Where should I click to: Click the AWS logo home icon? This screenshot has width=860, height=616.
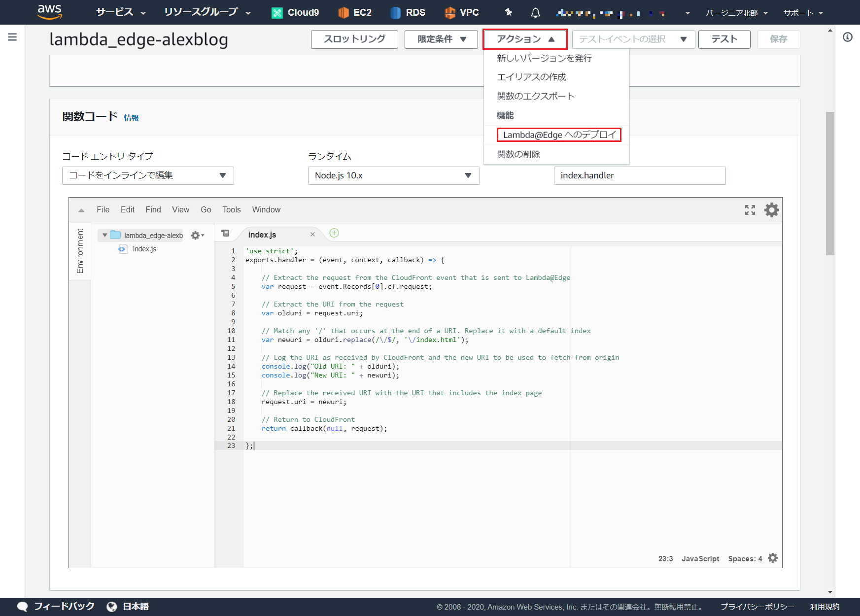pyautogui.click(x=50, y=12)
